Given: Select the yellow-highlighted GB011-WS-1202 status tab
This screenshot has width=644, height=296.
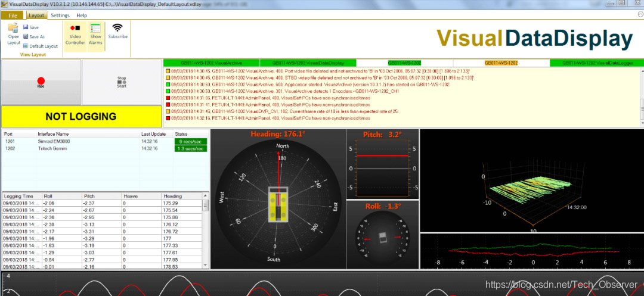Looking at the screenshot, I should (x=501, y=63).
